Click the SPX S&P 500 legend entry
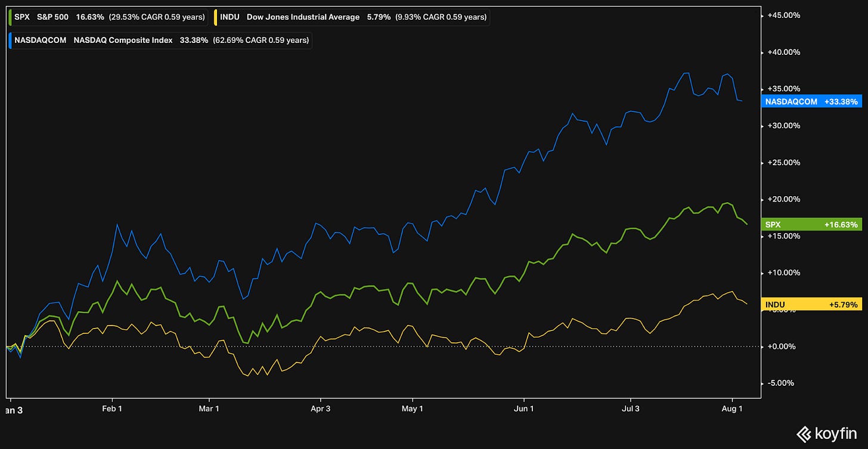Viewport: 868px width, 449px height. pos(108,17)
